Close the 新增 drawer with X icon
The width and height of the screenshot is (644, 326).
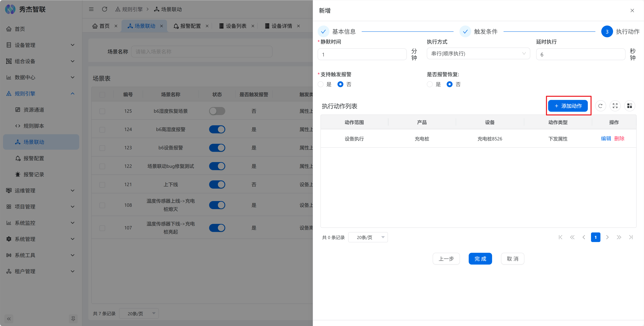pyautogui.click(x=632, y=10)
